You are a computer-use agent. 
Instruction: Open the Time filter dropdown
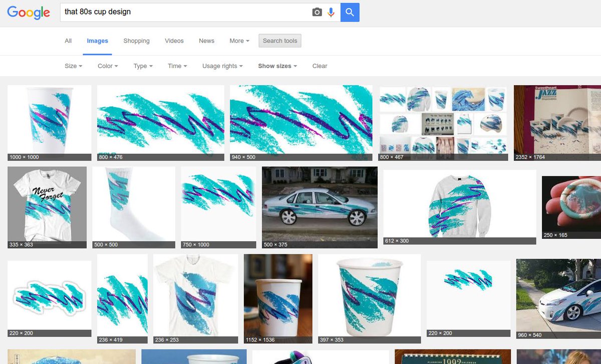point(177,66)
